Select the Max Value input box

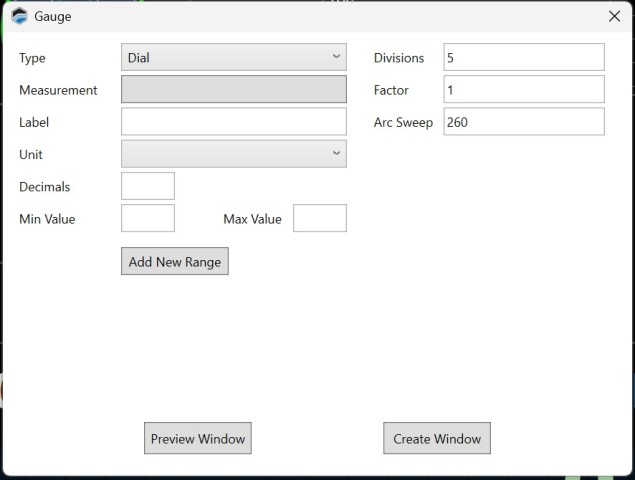point(320,218)
